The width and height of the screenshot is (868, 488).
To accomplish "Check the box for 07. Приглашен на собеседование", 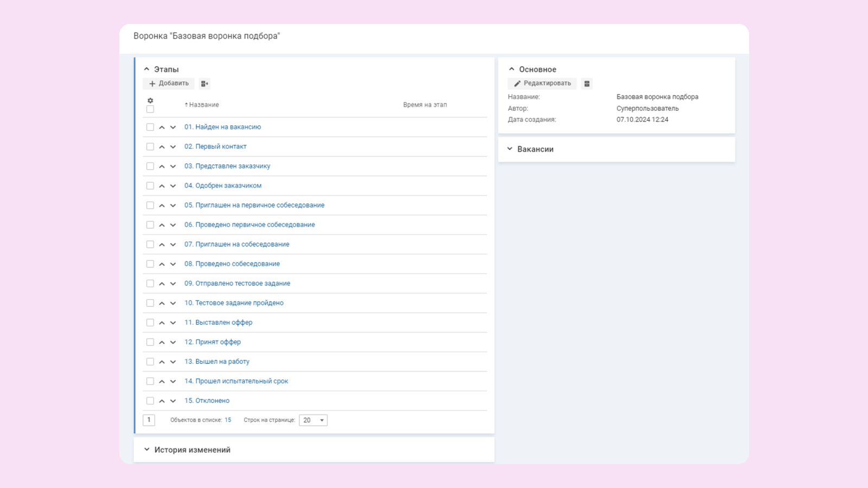I will (150, 244).
